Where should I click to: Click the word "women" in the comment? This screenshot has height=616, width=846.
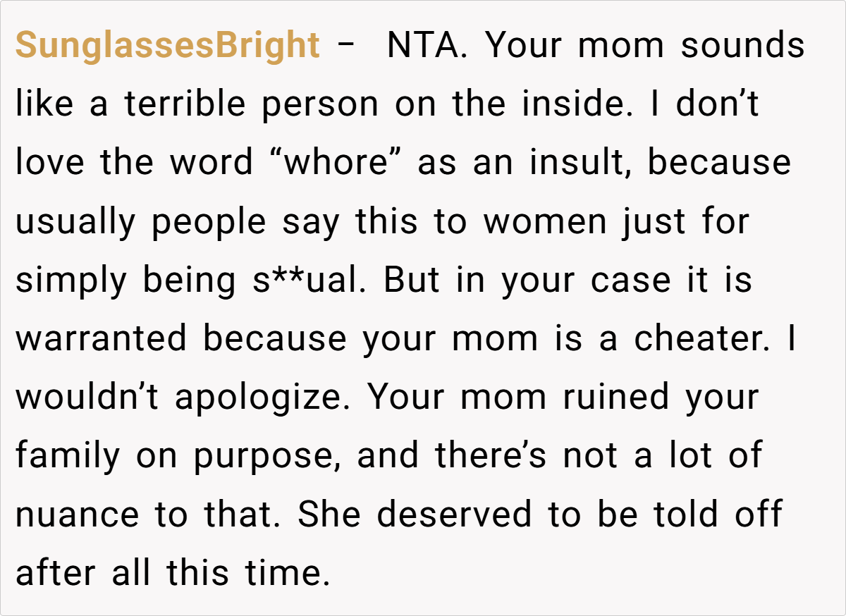point(545,222)
